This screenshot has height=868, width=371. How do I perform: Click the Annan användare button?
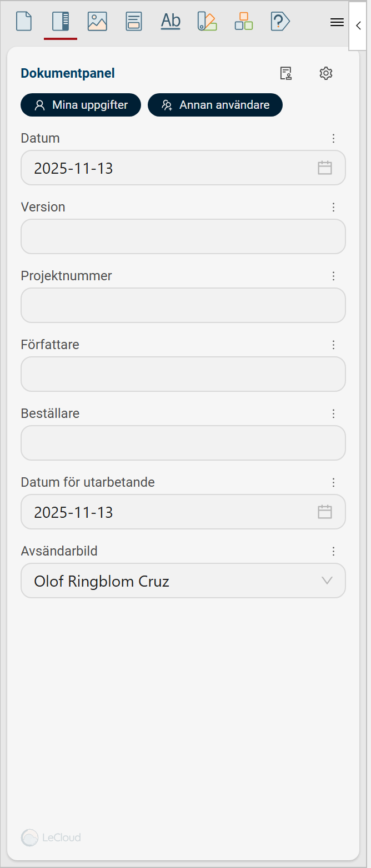215,105
